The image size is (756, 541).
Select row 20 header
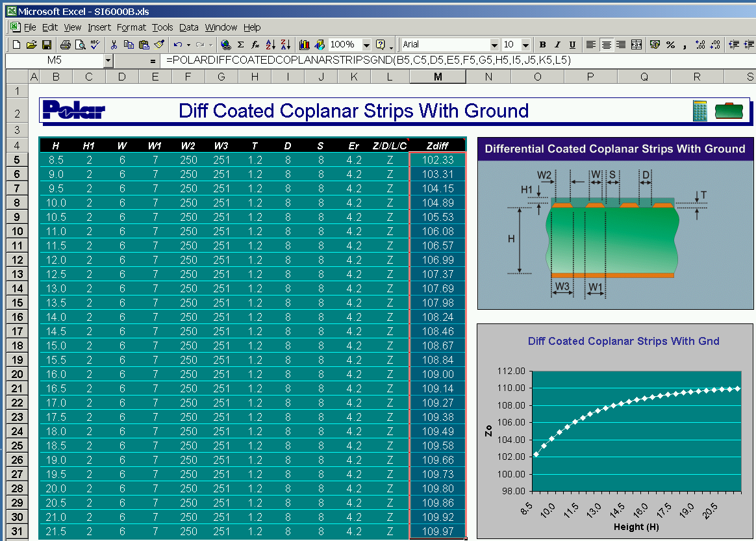pyautogui.click(x=17, y=374)
